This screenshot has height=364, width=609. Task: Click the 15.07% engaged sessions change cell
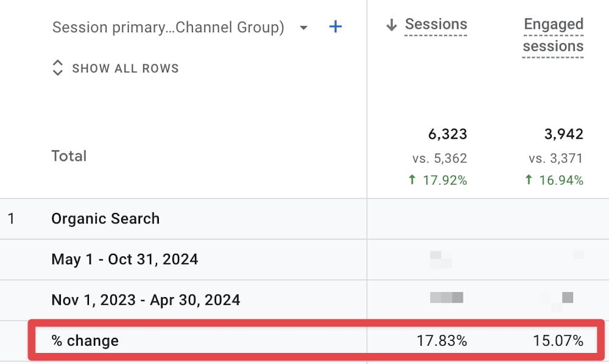pyautogui.click(x=558, y=340)
